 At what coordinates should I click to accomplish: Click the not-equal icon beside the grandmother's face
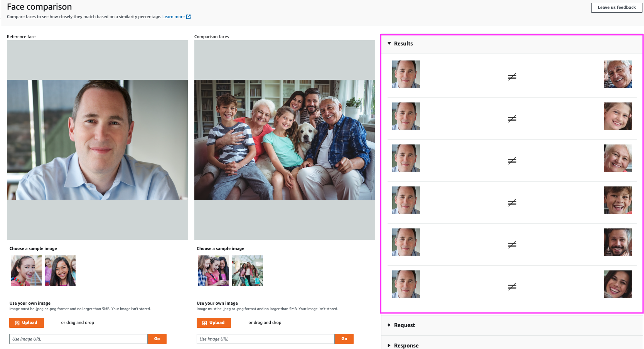point(512,161)
